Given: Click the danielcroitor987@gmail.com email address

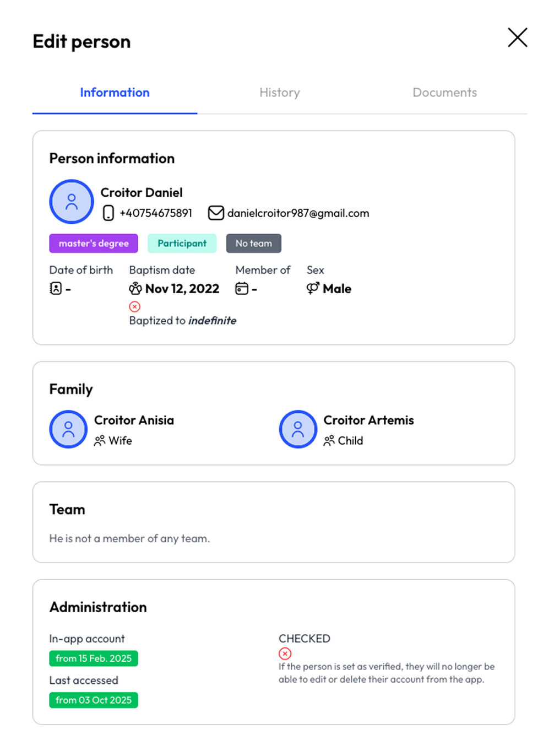Looking at the screenshot, I should (x=298, y=213).
